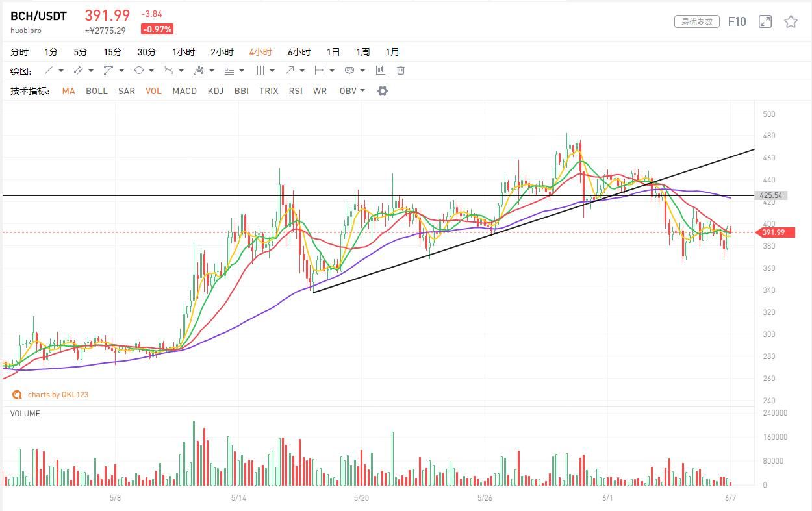This screenshot has width=812, height=511.
Task: Toggle the VOL indicator off
Action: (x=153, y=91)
